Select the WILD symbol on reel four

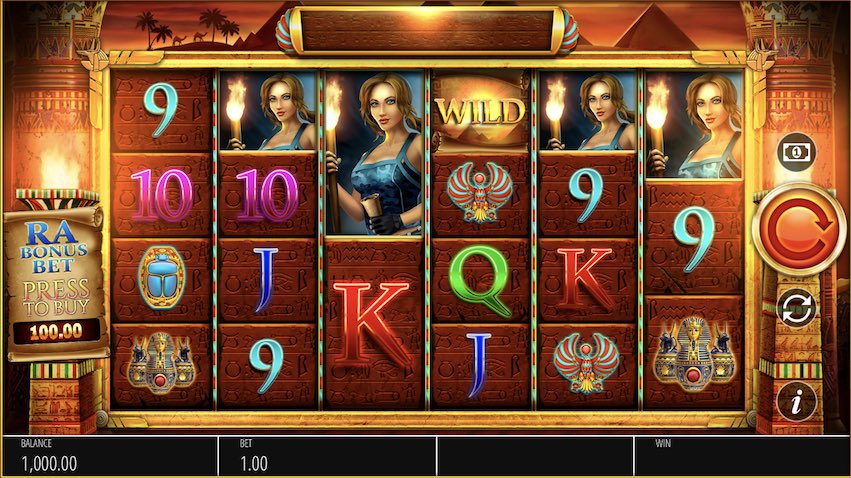pos(480,111)
